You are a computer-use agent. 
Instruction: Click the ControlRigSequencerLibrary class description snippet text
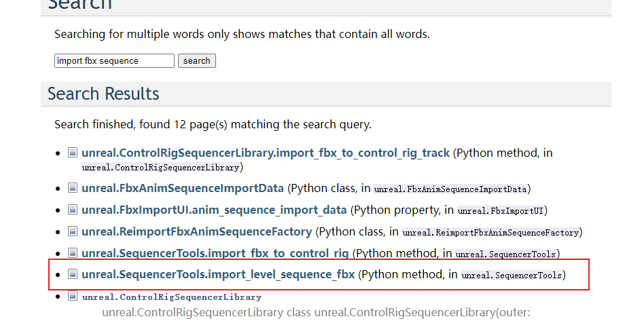tap(316, 313)
